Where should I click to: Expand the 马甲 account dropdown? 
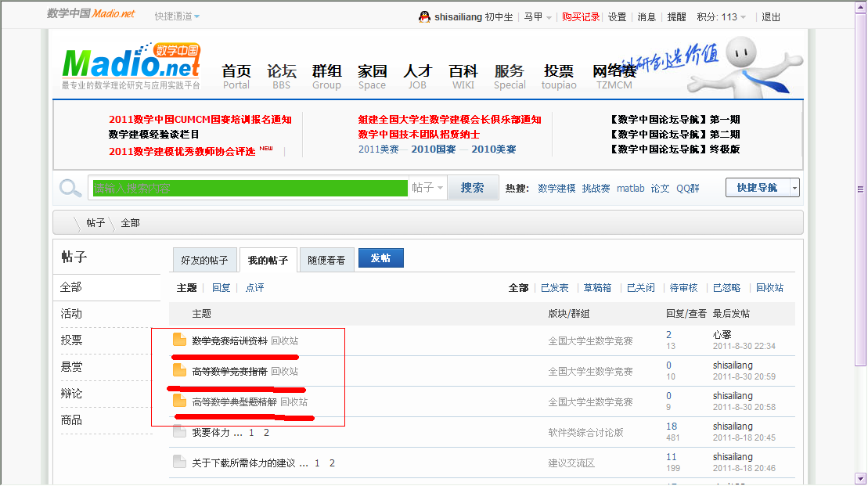[538, 17]
